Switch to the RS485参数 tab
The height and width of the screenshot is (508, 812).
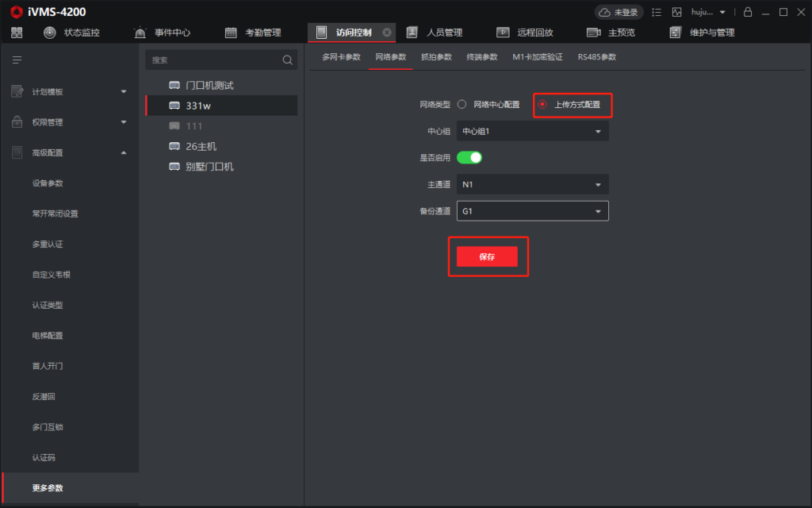pos(596,57)
